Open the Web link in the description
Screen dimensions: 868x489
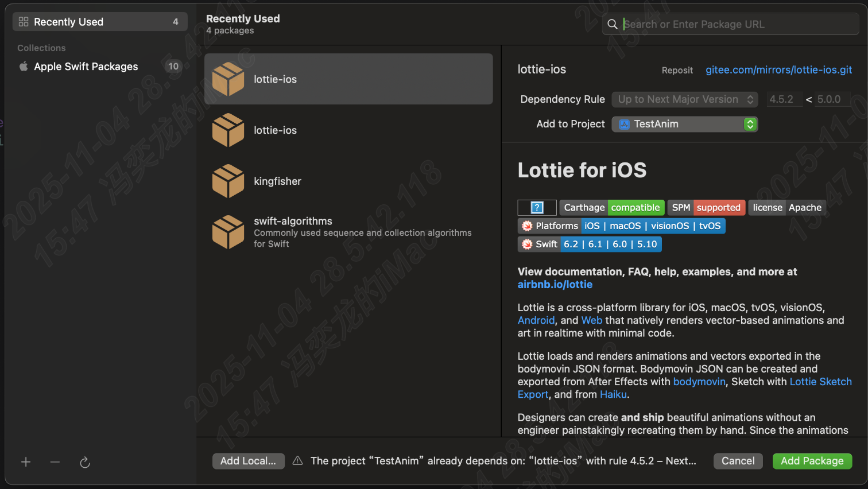coord(592,320)
